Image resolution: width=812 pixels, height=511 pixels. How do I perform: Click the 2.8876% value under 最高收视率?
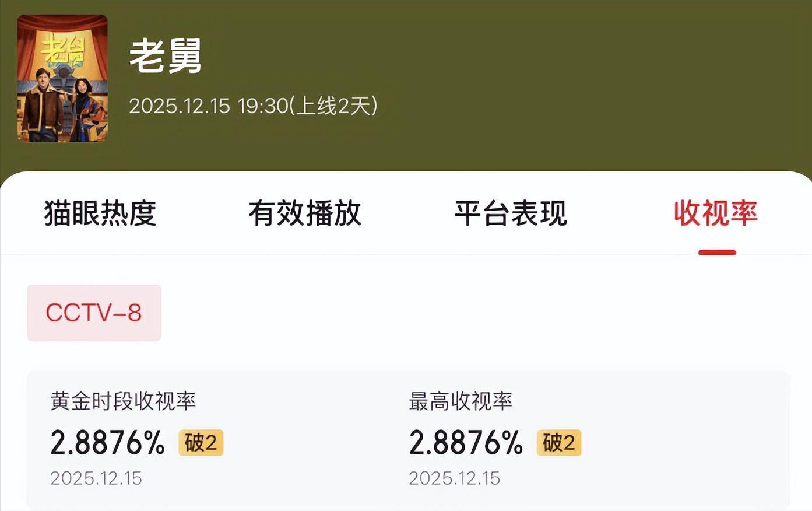466,443
